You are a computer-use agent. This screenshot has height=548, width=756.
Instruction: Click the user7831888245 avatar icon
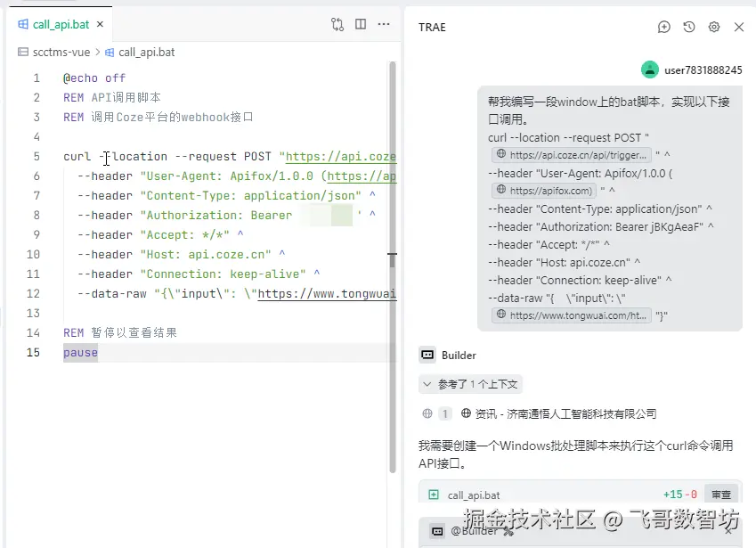[650, 70]
